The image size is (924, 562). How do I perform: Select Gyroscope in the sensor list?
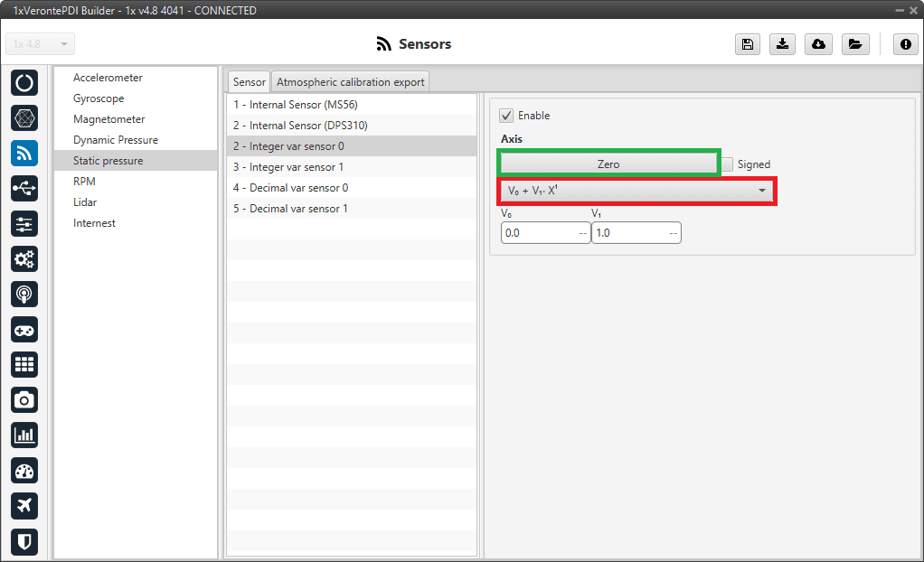pyautogui.click(x=99, y=98)
